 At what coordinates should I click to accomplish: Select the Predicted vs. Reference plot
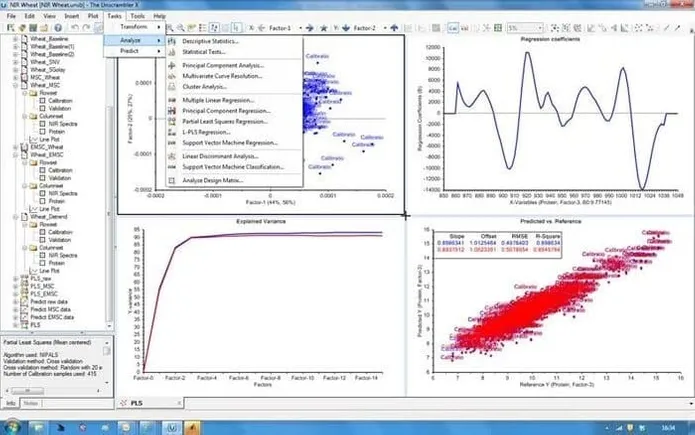tap(550, 305)
